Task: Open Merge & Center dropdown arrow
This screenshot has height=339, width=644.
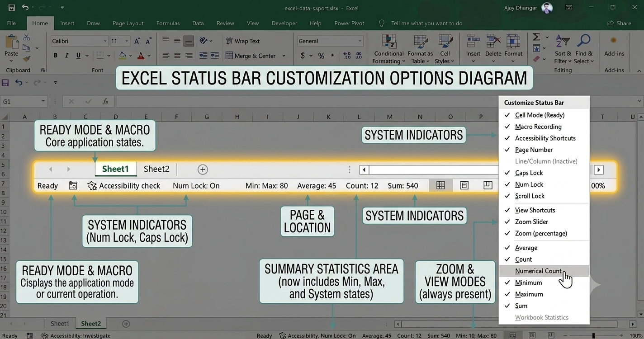Action: tap(284, 56)
